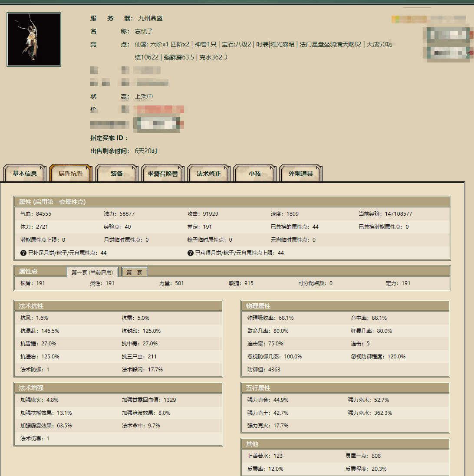Click status value 上架中
The width and height of the screenshot is (474, 476).
pyautogui.click(x=144, y=96)
